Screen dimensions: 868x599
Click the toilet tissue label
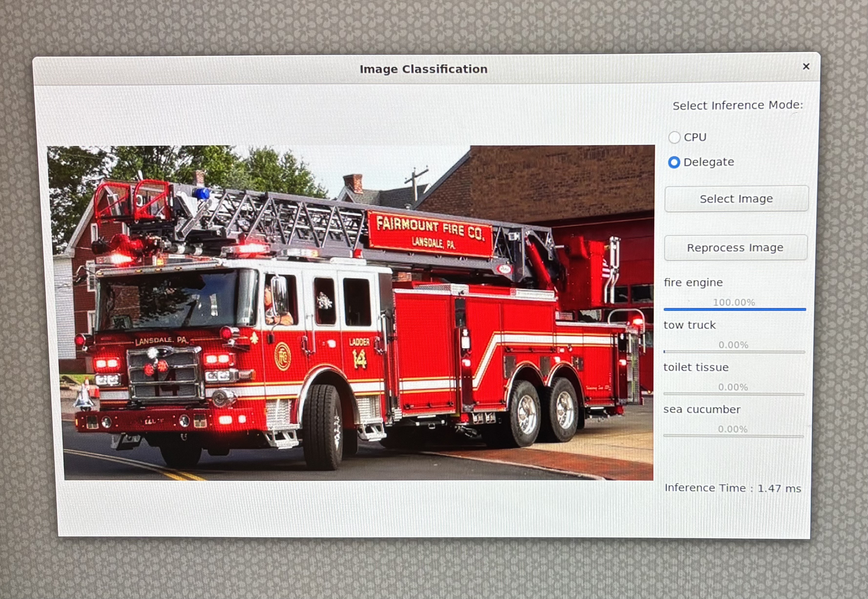click(x=696, y=368)
